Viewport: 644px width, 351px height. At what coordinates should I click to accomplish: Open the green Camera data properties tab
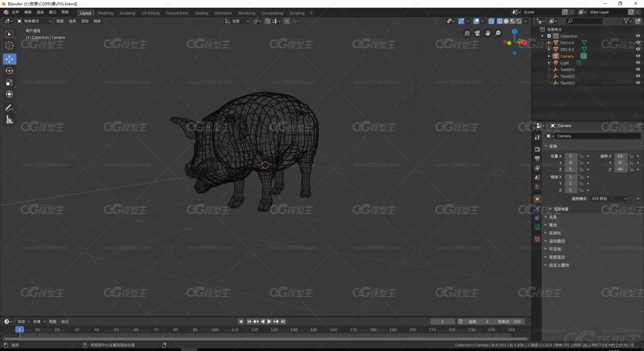point(537,227)
